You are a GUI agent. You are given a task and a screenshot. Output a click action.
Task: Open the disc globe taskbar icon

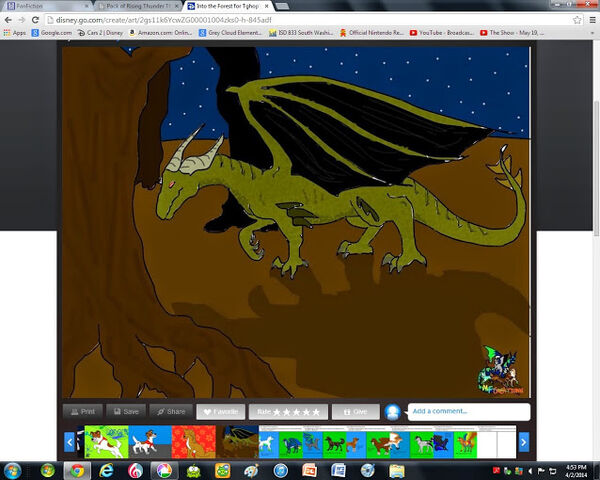coord(367,470)
